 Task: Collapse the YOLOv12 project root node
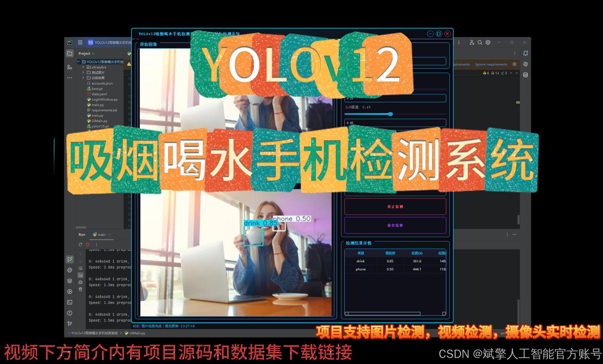[79, 62]
